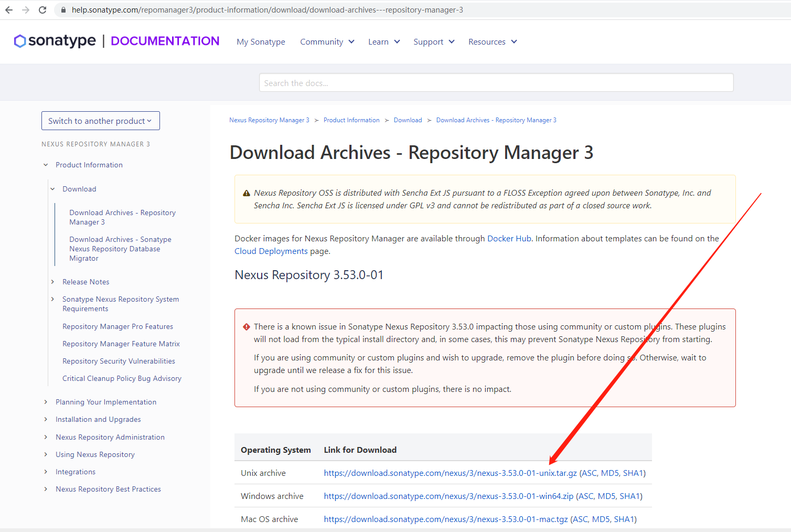Viewport: 791px width, 532px height.
Task: Open Using Nexus Repository link
Action: click(x=95, y=454)
